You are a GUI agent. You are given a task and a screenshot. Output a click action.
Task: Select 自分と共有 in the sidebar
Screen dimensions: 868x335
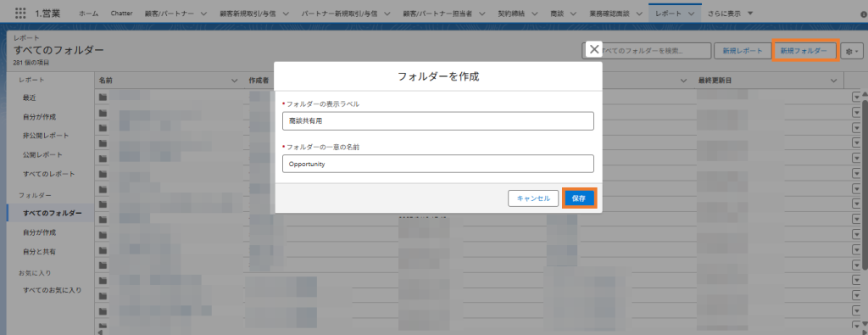(39, 251)
